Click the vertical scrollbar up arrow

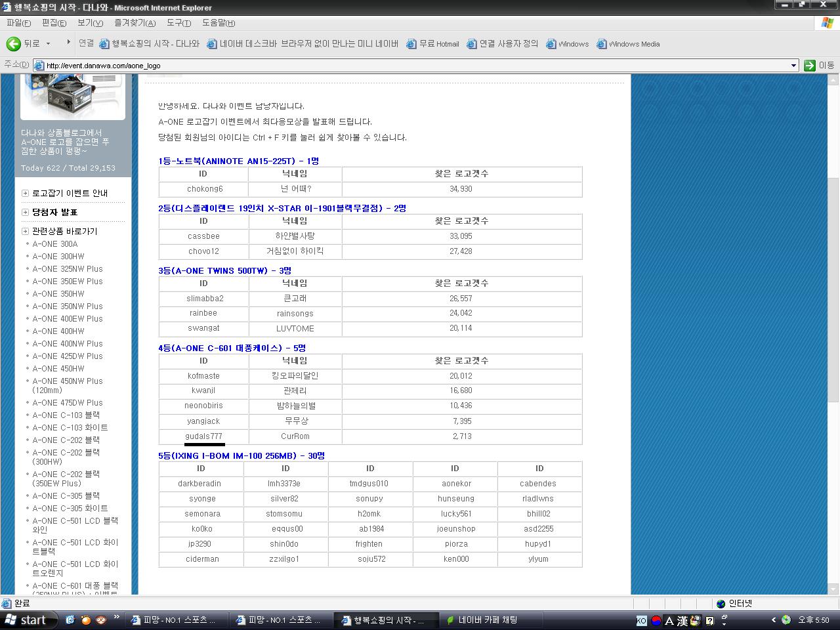coord(834,79)
